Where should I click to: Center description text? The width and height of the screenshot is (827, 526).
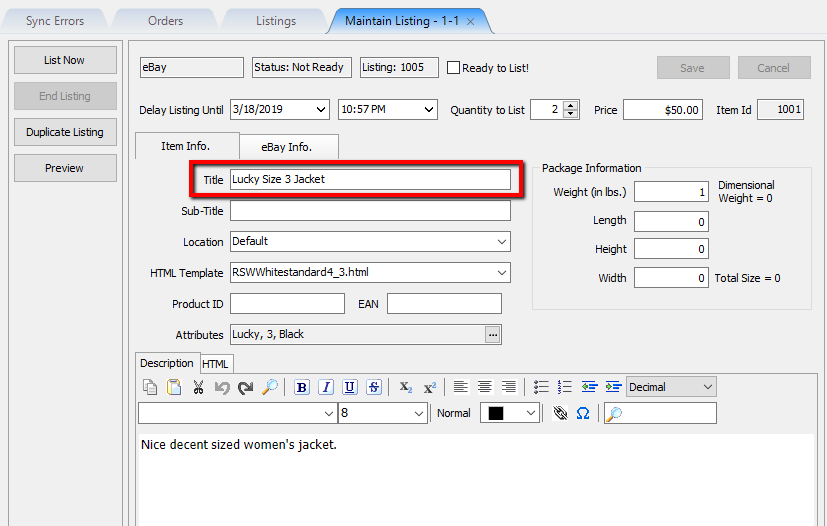(485, 387)
